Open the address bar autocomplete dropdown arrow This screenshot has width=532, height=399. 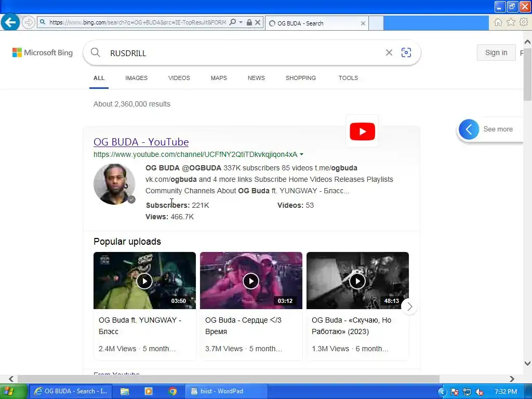click(x=241, y=22)
